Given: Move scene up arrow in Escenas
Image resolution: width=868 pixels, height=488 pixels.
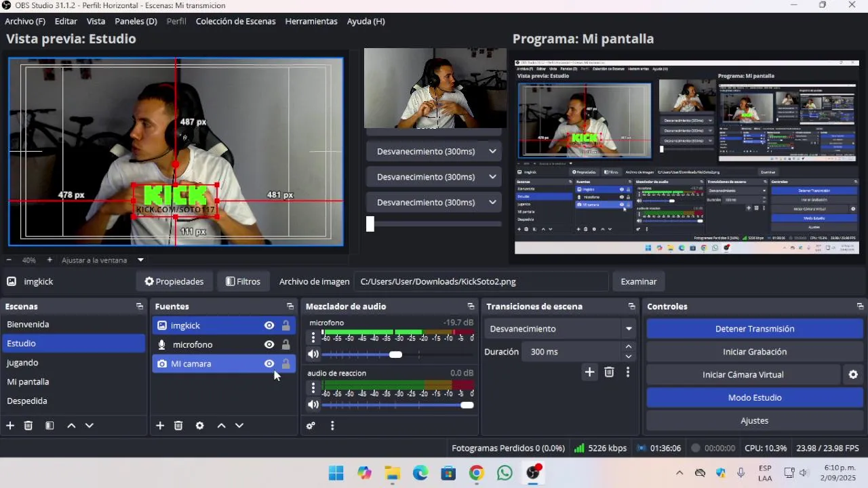Looking at the screenshot, I should point(71,426).
